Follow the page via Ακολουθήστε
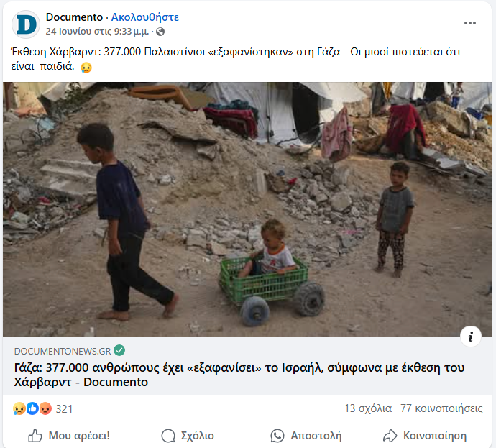This screenshot has height=448, width=496. (145, 17)
